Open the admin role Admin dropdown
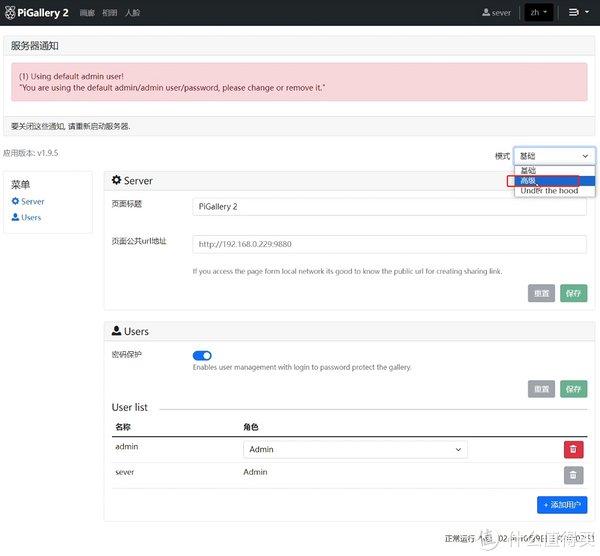 coord(355,450)
